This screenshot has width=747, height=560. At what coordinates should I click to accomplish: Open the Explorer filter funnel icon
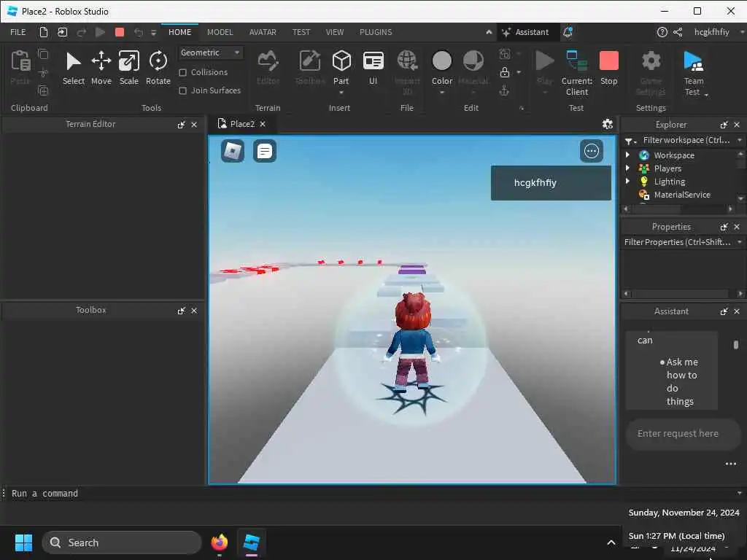click(x=630, y=141)
